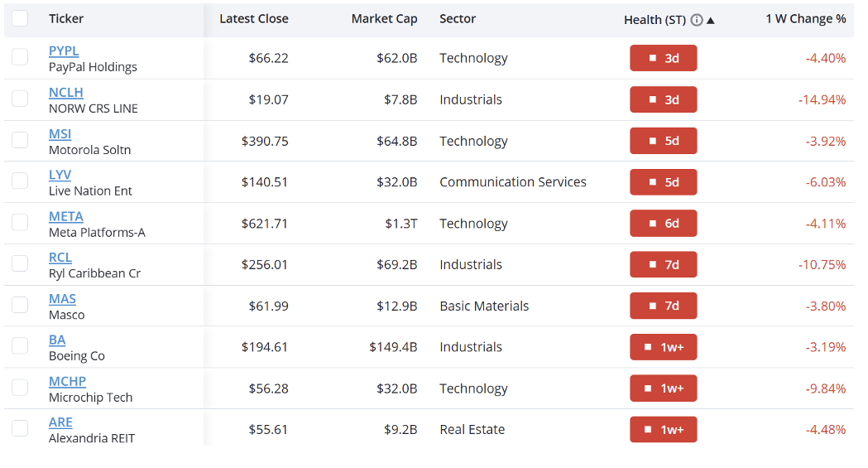
Task: Open the LYV ticker link
Action: [x=60, y=175]
